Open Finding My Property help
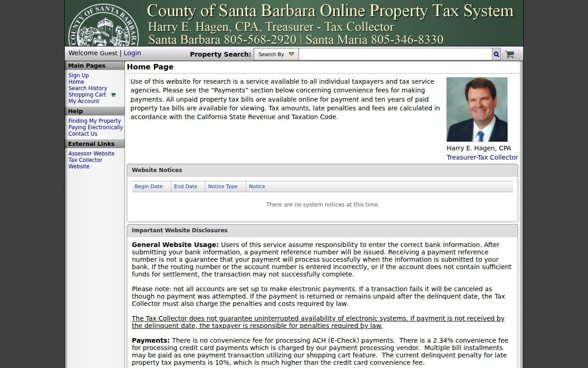This screenshot has width=588, height=368. pos(95,121)
